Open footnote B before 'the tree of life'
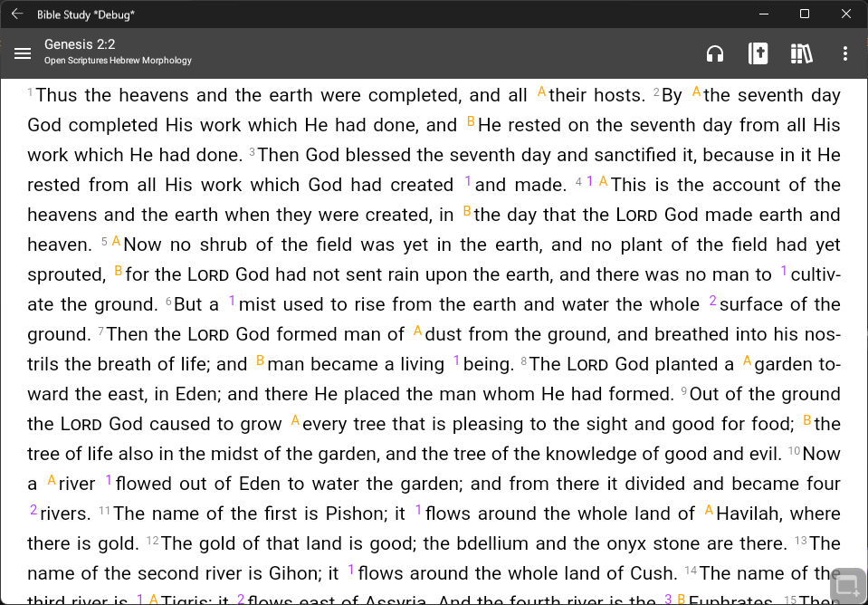Screen dimensions: 868x605 (x=807, y=420)
